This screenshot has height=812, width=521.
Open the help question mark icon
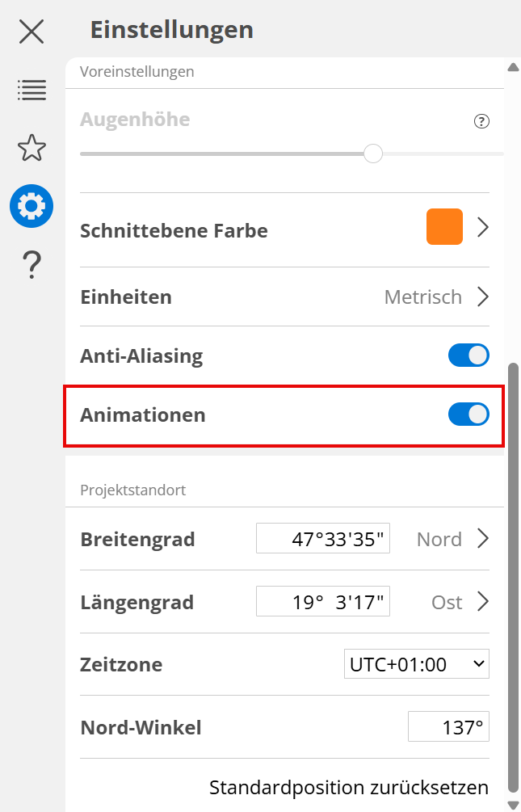point(32,264)
